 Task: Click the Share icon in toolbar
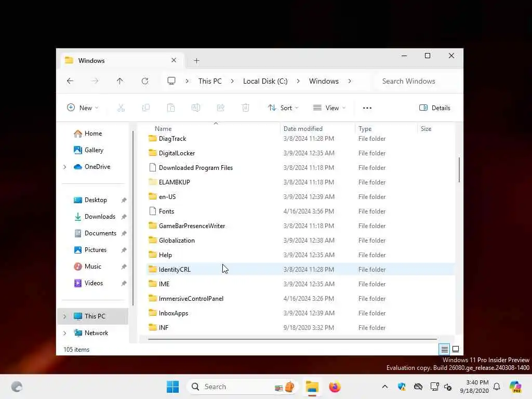pos(220,108)
